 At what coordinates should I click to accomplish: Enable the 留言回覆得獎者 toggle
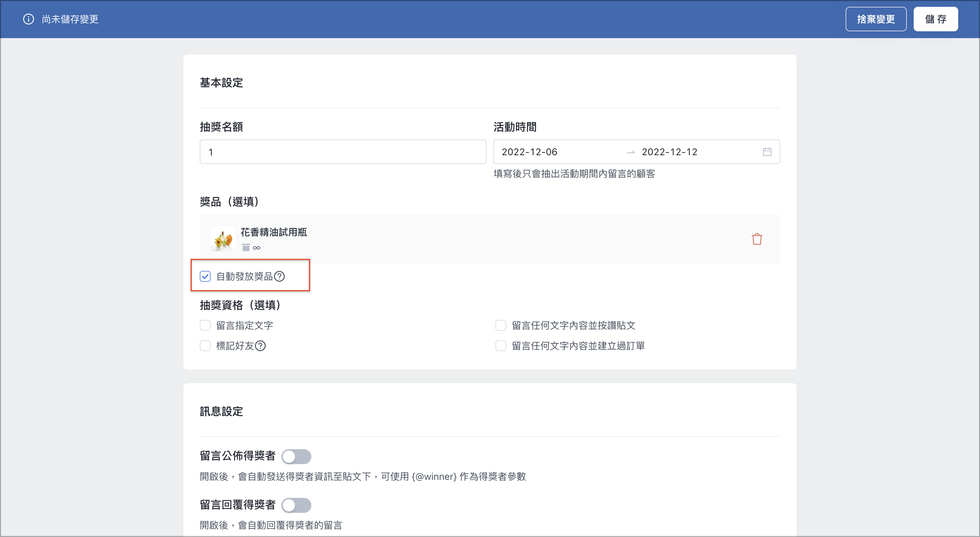[296, 505]
